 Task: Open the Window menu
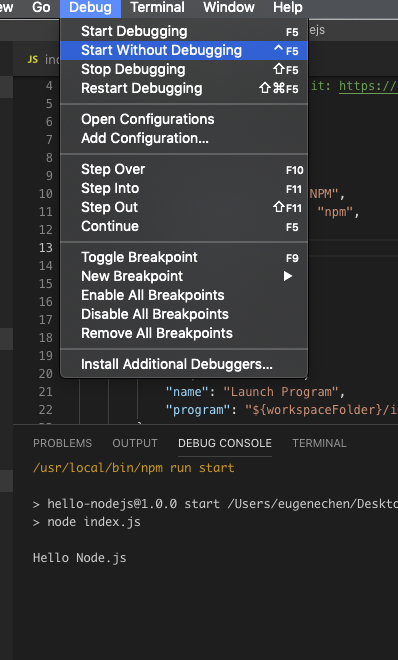coord(229,7)
